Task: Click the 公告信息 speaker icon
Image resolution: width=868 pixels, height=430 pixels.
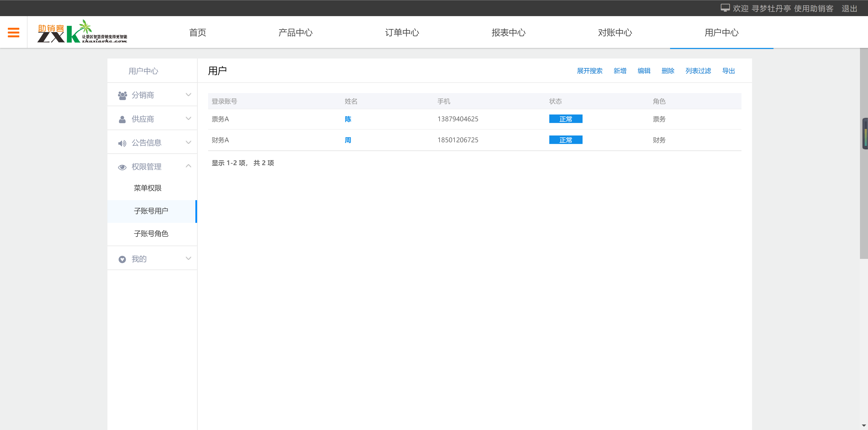Action: coord(122,143)
